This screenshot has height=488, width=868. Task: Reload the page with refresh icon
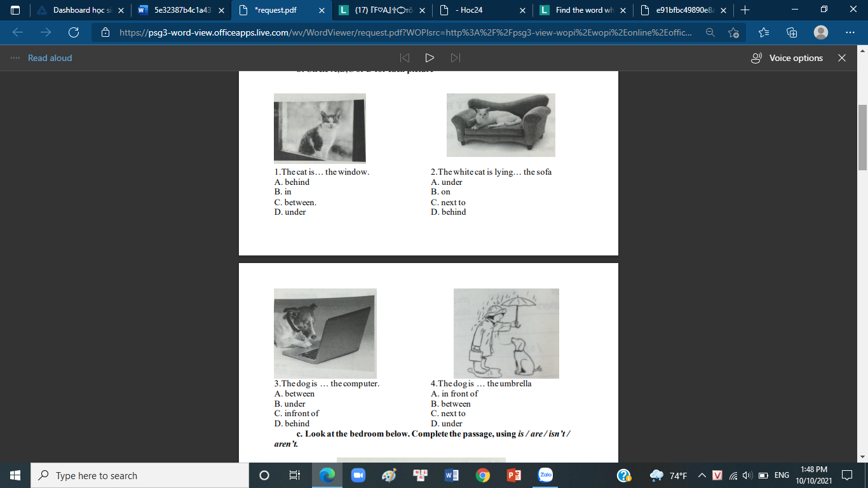(x=74, y=32)
